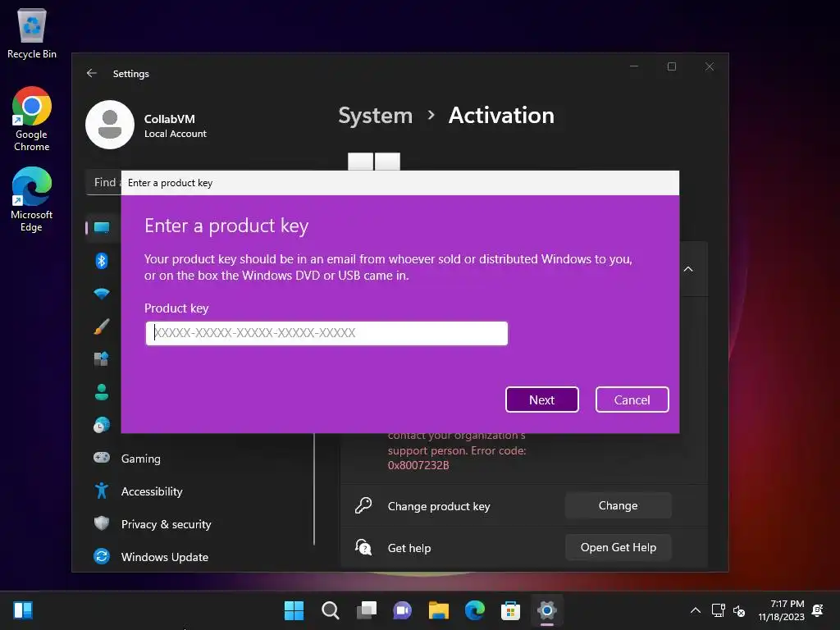Click Next in the product key dialog
The width and height of the screenshot is (840, 630).
[x=541, y=399]
